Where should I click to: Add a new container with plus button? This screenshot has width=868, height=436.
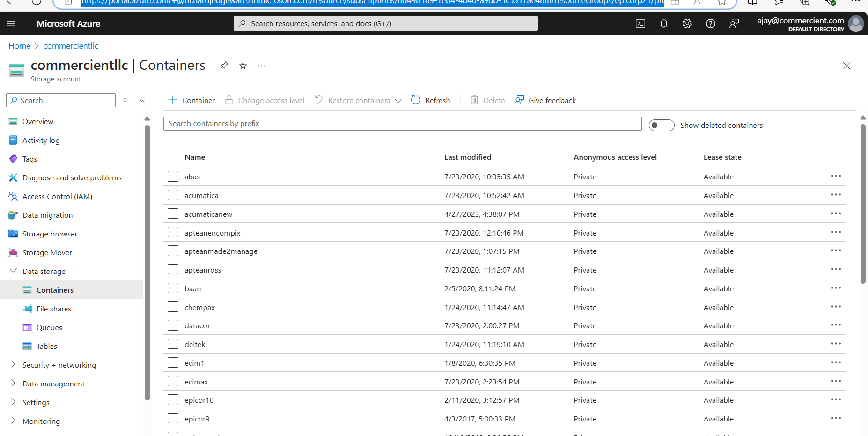191,100
